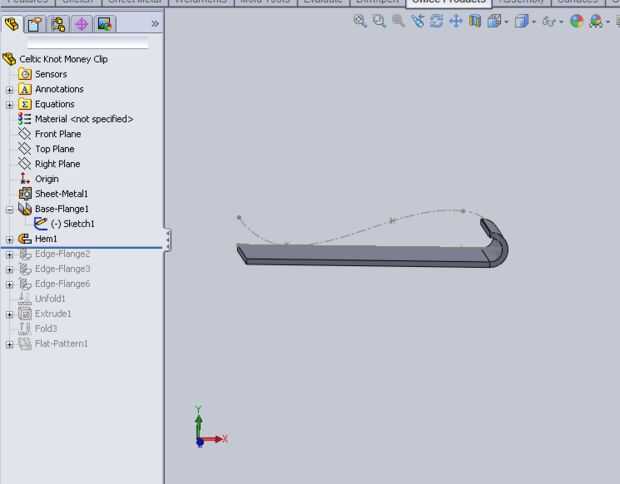
Task: Open the DimXpertManager tab icon
Action: pyautogui.click(x=81, y=25)
